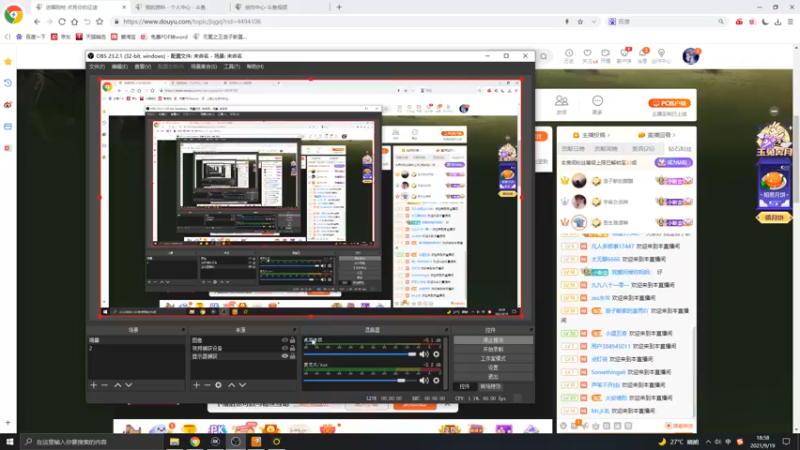
Task: Open the 直播回看 expander link
Action: pos(657,135)
